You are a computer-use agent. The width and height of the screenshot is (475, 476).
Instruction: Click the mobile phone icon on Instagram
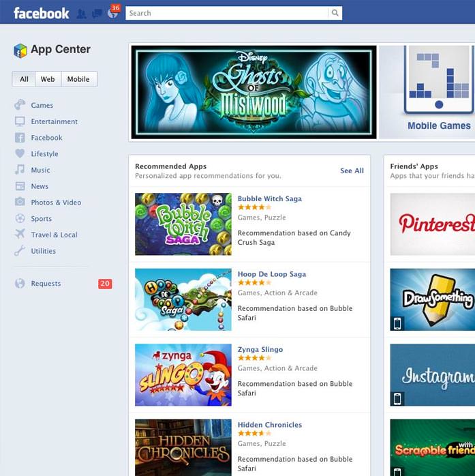coord(397,398)
